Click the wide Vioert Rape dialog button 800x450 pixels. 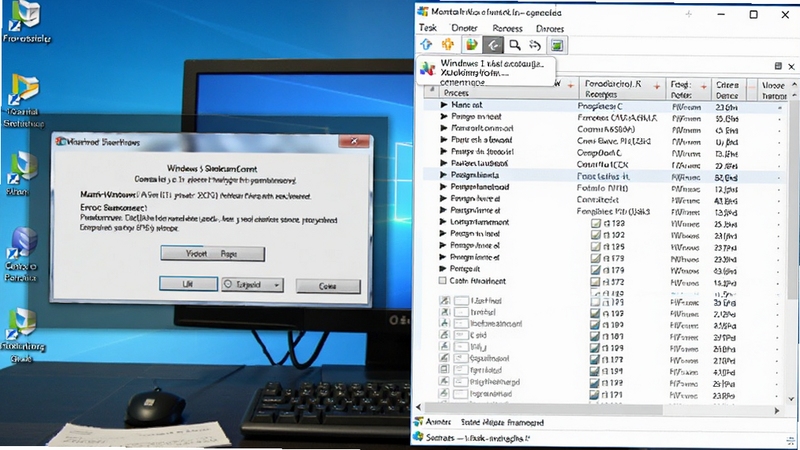click(213, 254)
